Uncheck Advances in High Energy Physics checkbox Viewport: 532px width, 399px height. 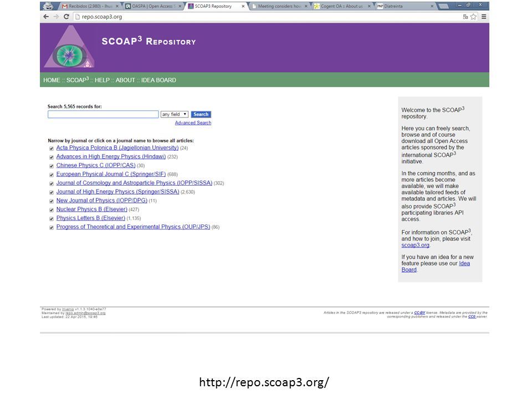pos(52,157)
